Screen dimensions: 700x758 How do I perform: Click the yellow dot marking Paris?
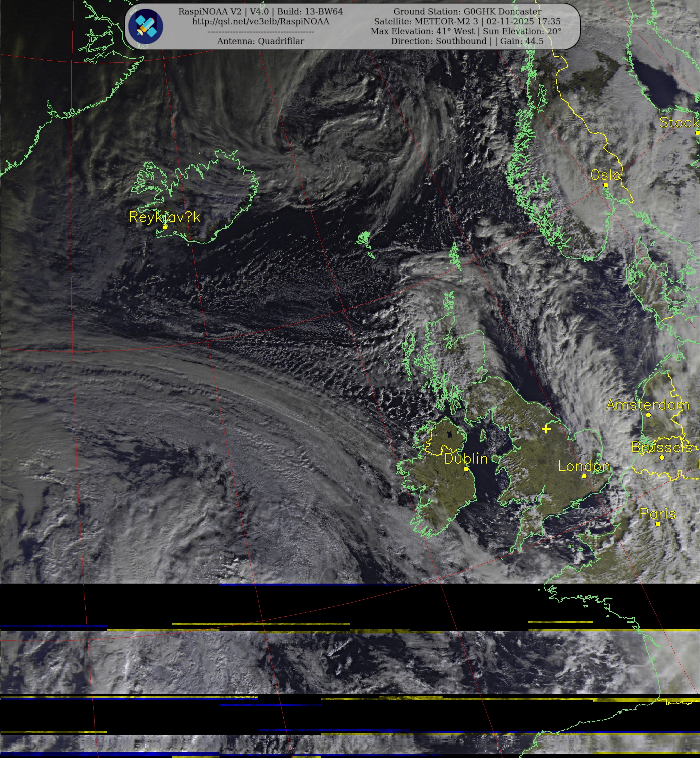(x=658, y=524)
